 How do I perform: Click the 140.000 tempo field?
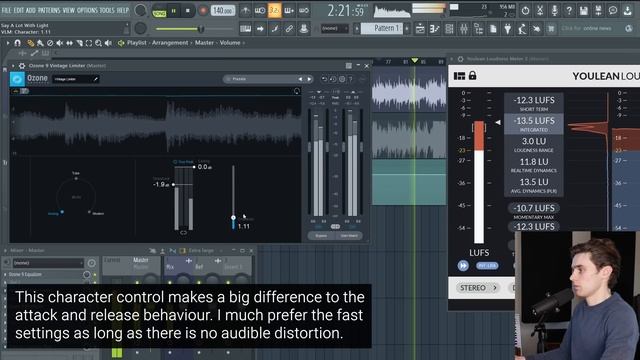[223, 11]
